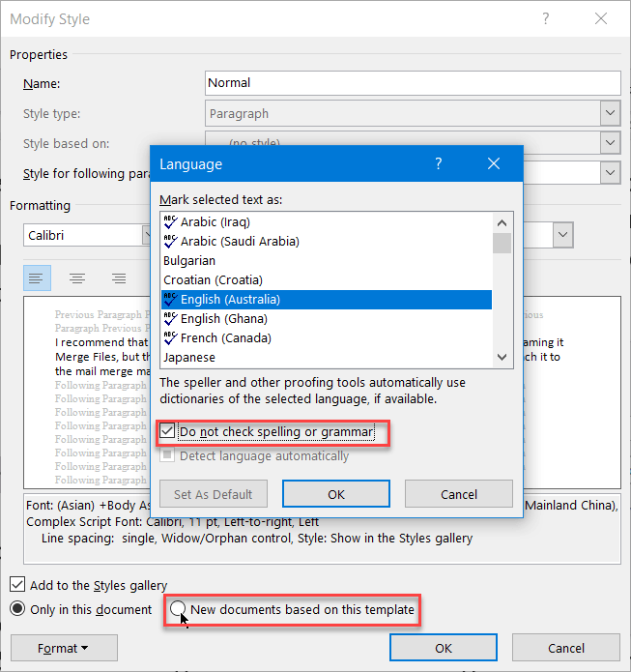Select Croatian (Croatia) language
Image resolution: width=631 pixels, height=672 pixels.
coord(327,279)
